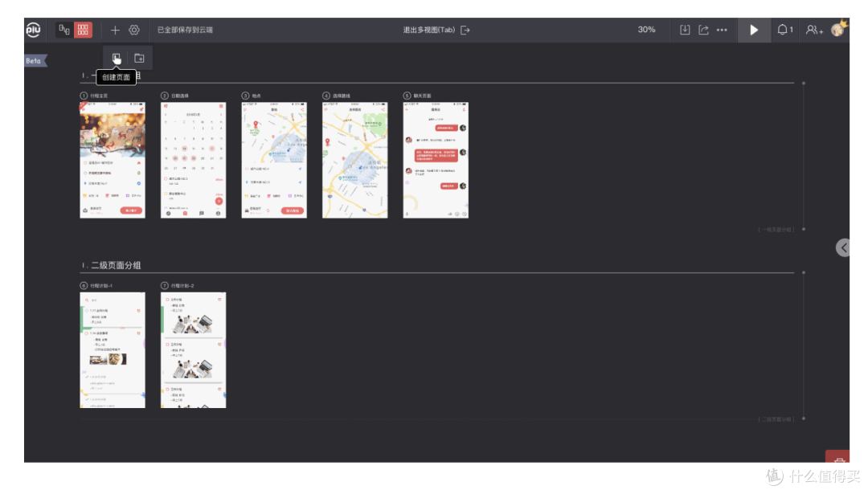The height and width of the screenshot is (494, 868).
Task: Click the download icon
Action: click(685, 30)
